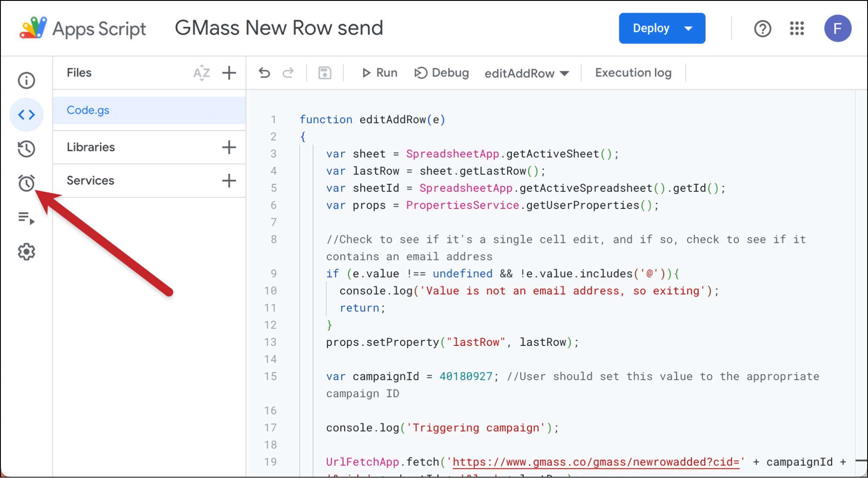Sort files alphabetically with AZ icon
868x478 pixels.
point(201,73)
